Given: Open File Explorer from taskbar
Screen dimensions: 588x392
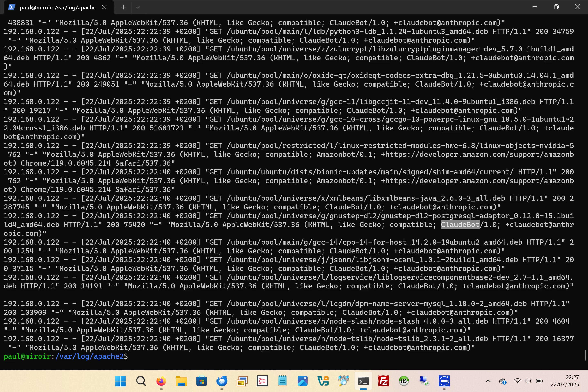Looking at the screenshot, I should click(x=181, y=381).
